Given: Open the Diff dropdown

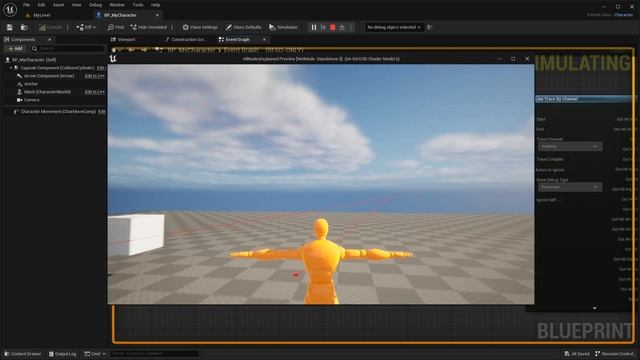Looking at the screenshot, I should (86, 27).
